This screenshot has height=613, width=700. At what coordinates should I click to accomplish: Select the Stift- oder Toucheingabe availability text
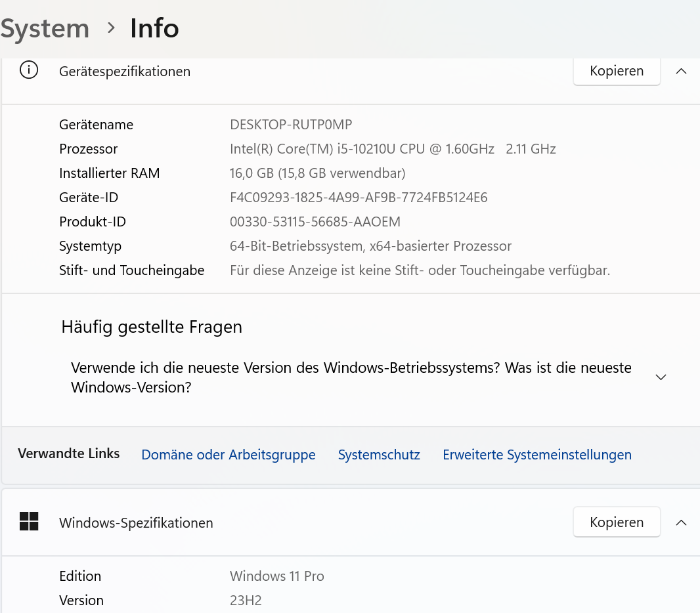tap(420, 270)
